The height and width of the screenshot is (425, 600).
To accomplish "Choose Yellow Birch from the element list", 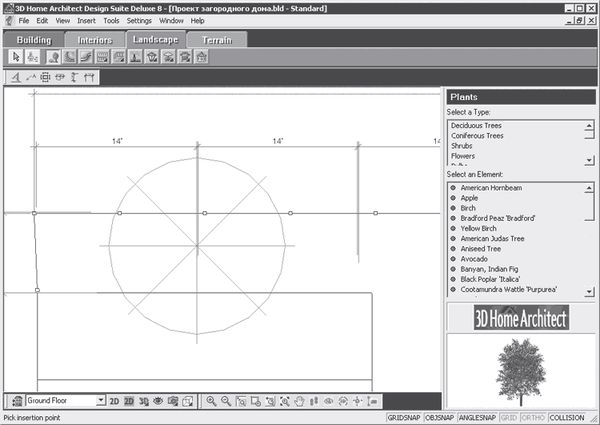I will [482, 228].
